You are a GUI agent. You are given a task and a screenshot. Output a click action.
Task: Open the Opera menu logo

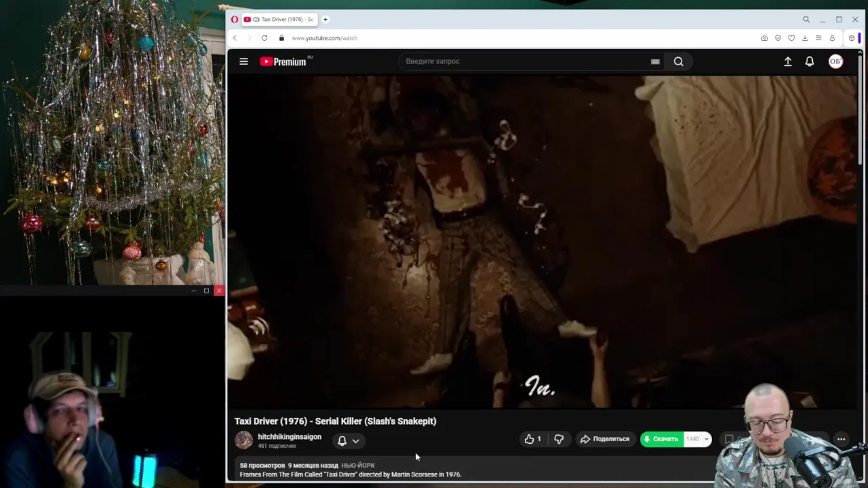235,20
